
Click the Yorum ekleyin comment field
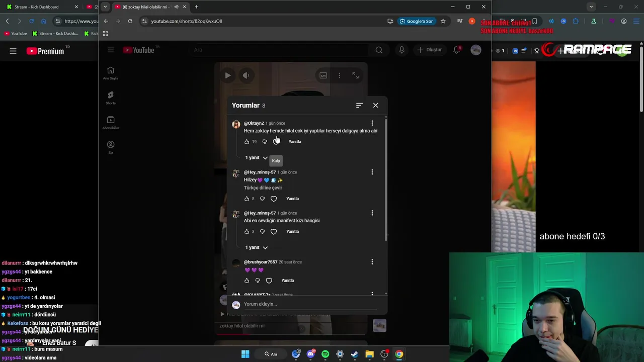click(x=309, y=304)
